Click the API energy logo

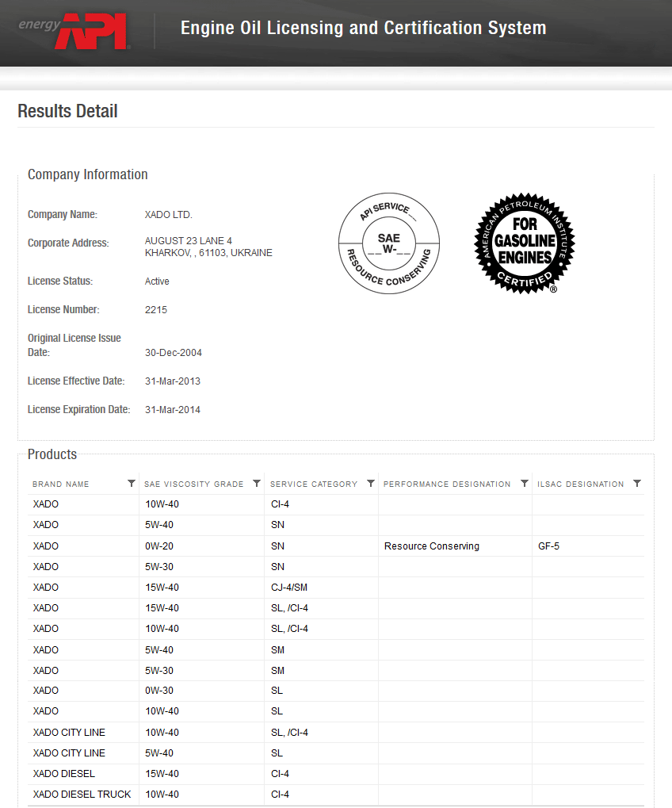(x=74, y=32)
